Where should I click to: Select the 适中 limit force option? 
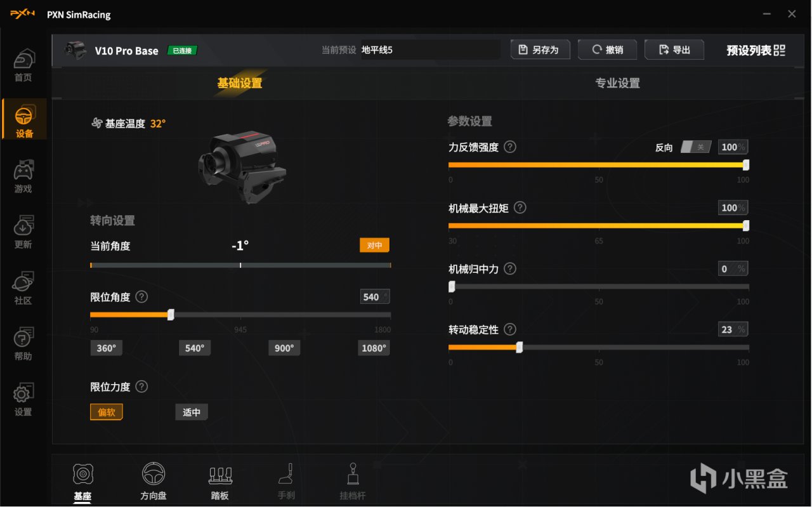click(192, 412)
